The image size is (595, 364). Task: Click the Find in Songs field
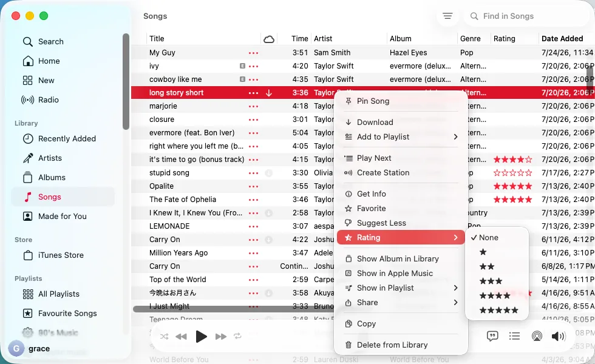coord(528,16)
